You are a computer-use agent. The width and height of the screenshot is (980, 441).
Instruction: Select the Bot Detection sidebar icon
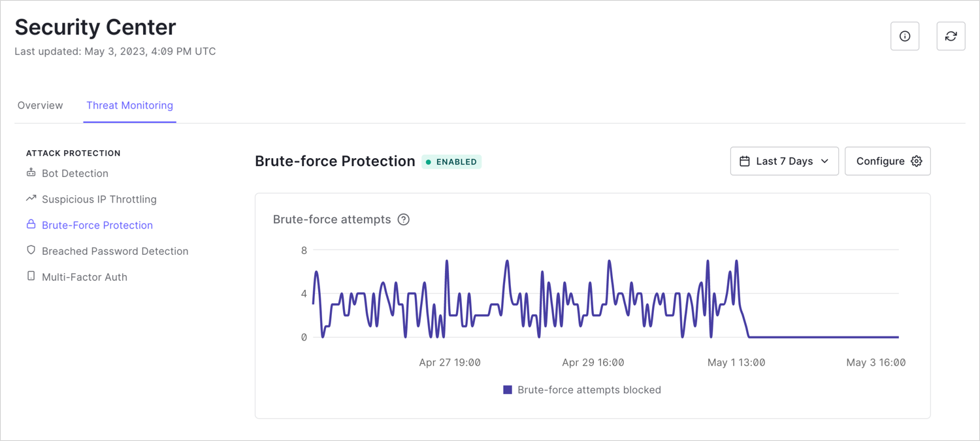(31, 172)
